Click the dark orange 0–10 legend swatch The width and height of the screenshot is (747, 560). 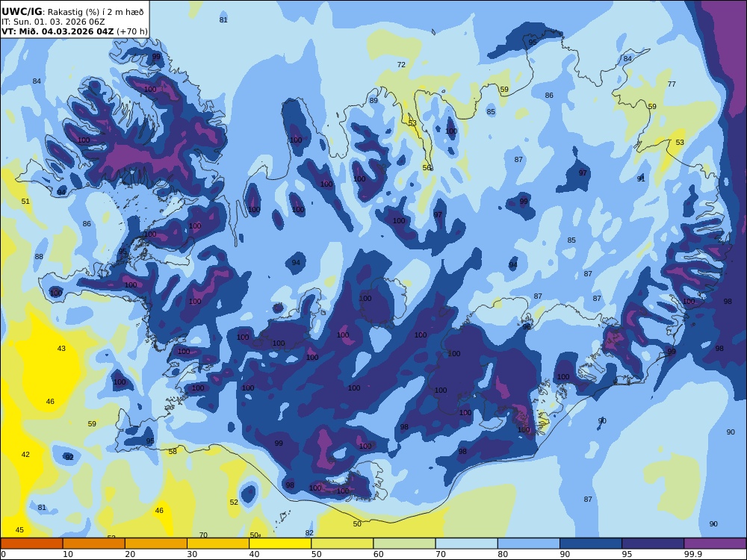31,544
